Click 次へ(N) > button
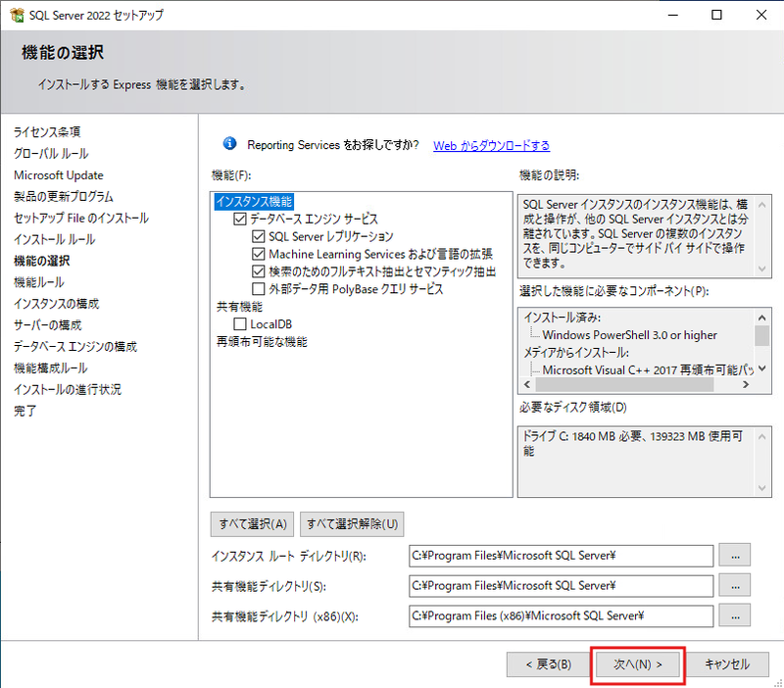Screen dimensions: 784x688 [x=638, y=664]
